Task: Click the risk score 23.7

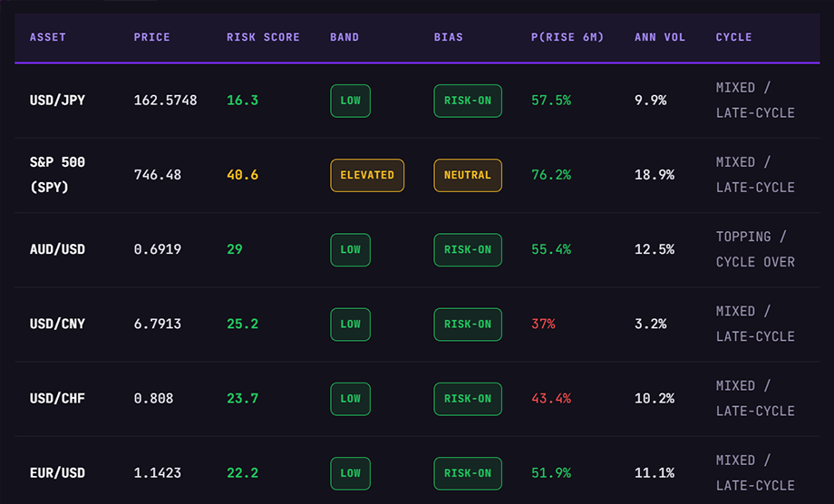Action: tap(243, 398)
